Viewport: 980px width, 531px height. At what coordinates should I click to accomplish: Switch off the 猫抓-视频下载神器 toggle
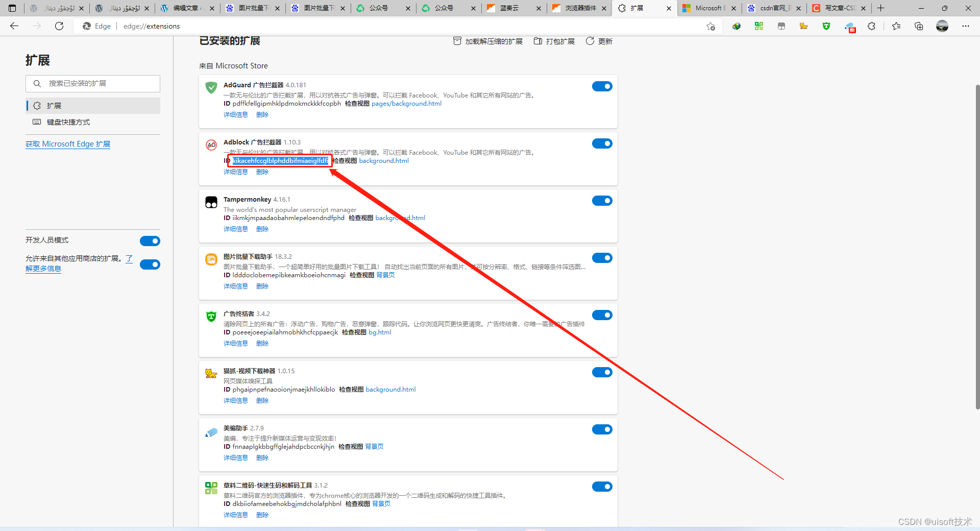pyautogui.click(x=602, y=372)
